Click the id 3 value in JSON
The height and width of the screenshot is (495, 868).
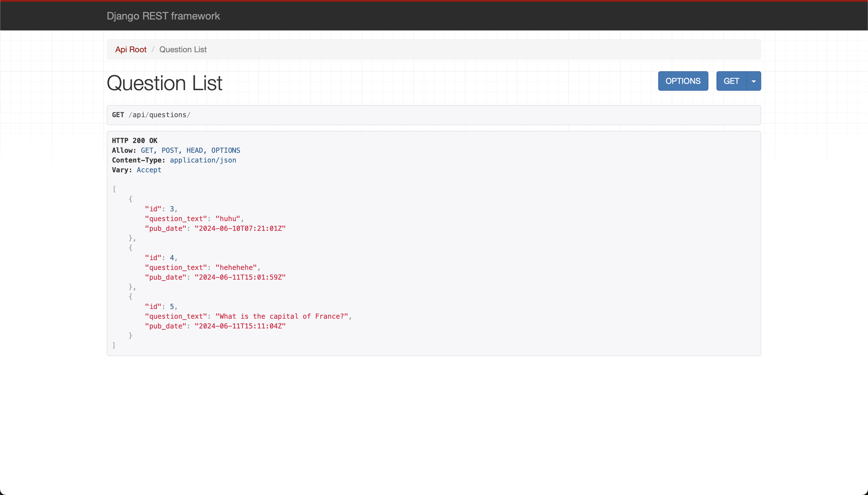tap(172, 209)
